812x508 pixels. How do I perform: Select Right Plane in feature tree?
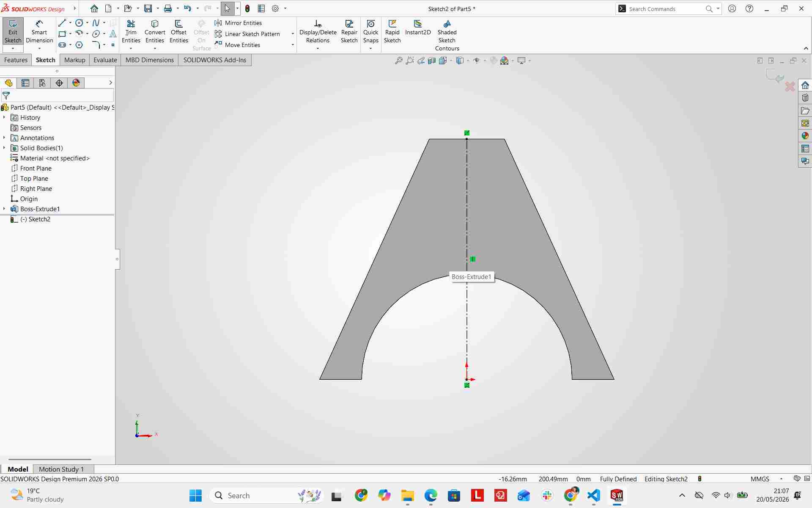(36, 188)
